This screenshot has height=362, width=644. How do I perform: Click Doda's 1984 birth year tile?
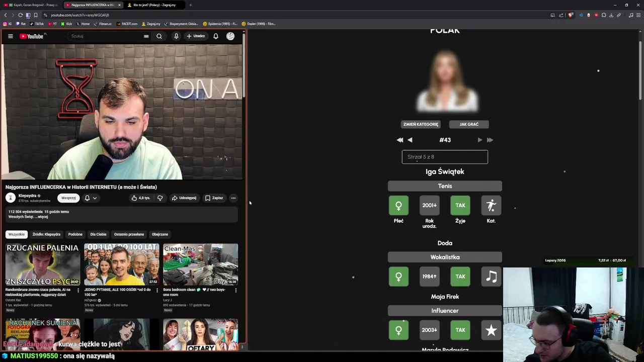pos(429,277)
